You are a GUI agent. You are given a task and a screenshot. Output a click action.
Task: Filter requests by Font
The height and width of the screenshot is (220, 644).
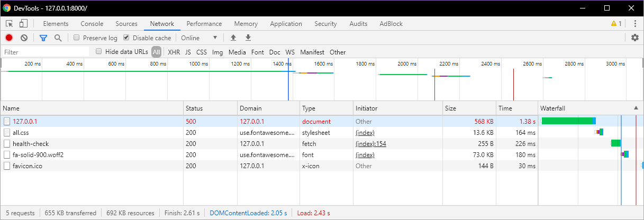coord(258,52)
